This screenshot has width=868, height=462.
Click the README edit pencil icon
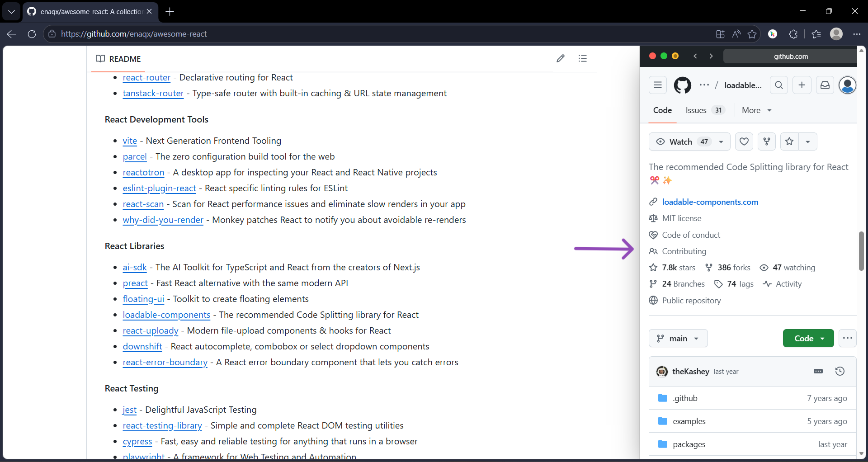pyautogui.click(x=561, y=58)
